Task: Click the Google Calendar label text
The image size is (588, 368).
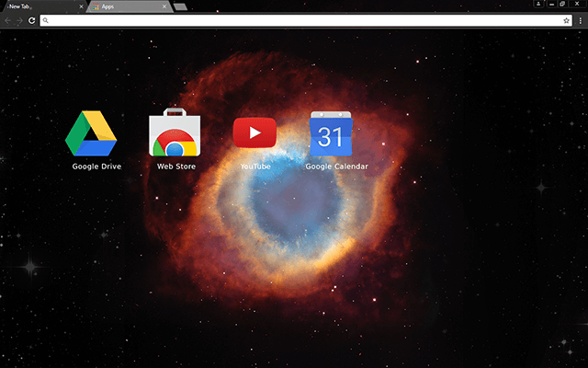Action: tap(336, 167)
